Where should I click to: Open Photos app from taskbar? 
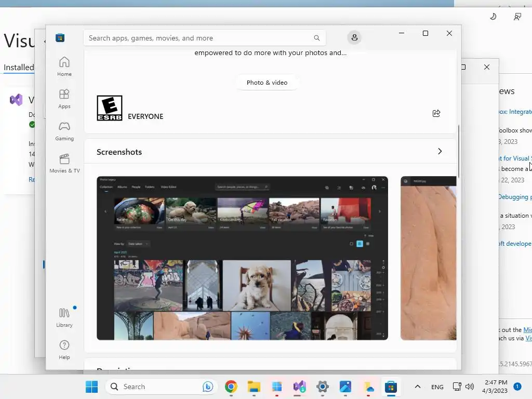coord(345,387)
